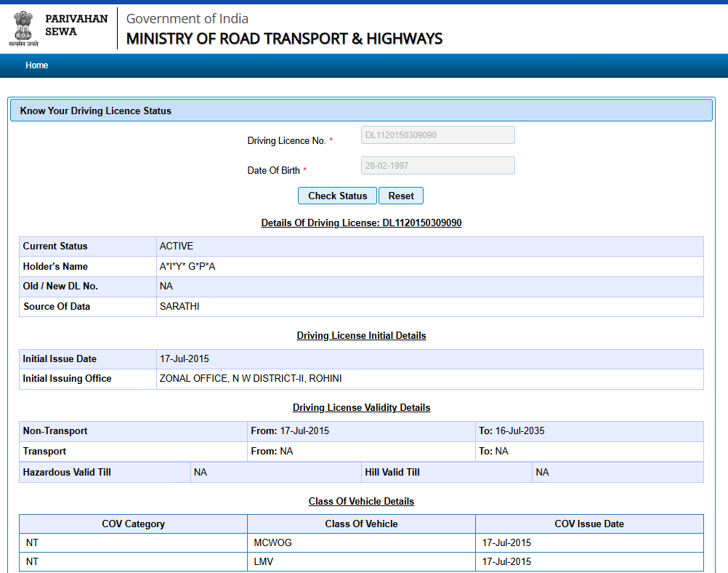The height and width of the screenshot is (573, 728).
Task: Open the Home menu item
Action: [x=36, y=65]
